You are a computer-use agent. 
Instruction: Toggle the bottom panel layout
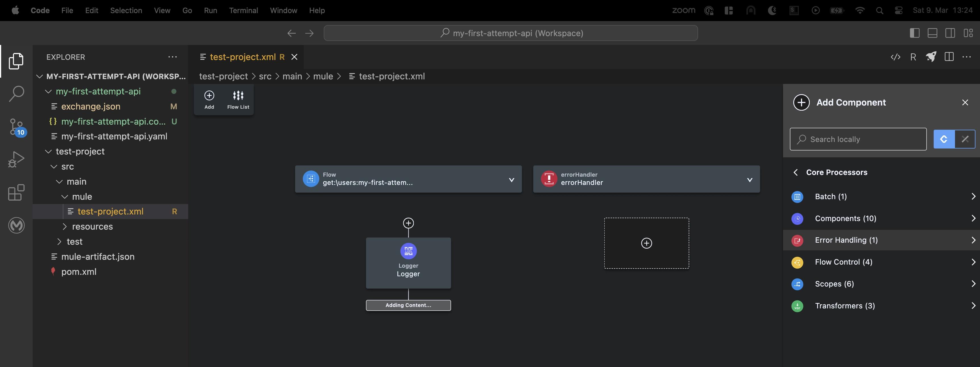(x=932, y=33)
